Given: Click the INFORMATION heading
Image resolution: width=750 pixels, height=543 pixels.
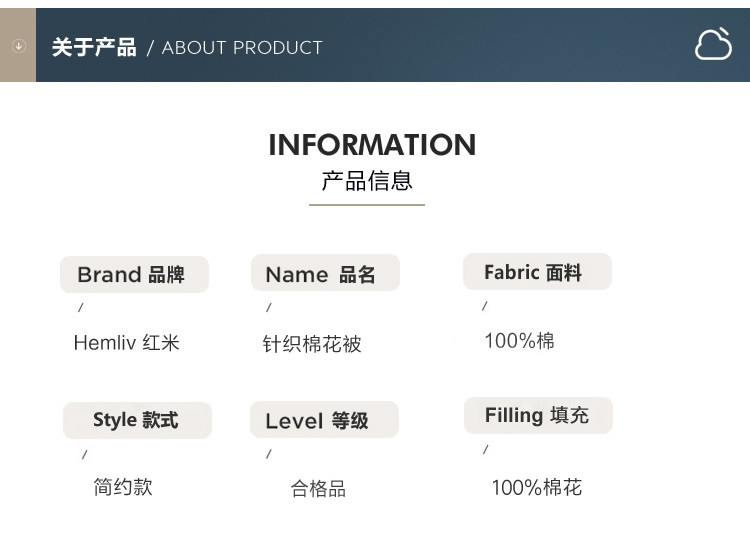Looking at the screenshot, I should point(372,144).
